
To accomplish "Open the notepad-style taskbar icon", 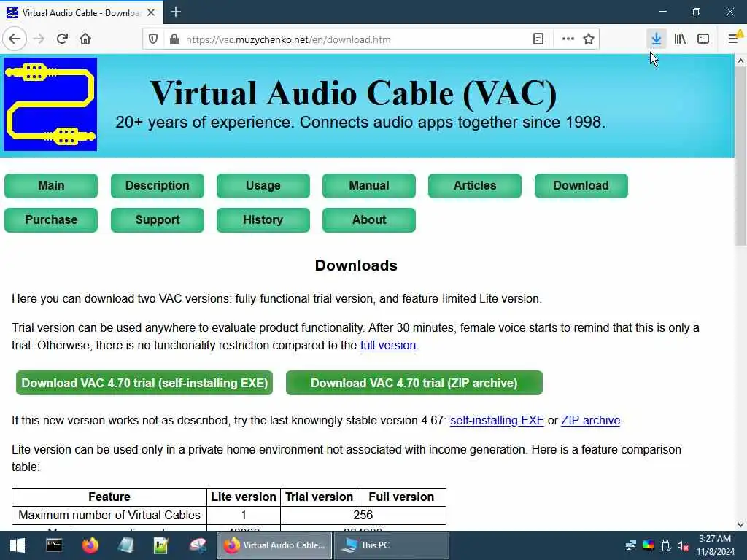I will [x=125, y=545].
